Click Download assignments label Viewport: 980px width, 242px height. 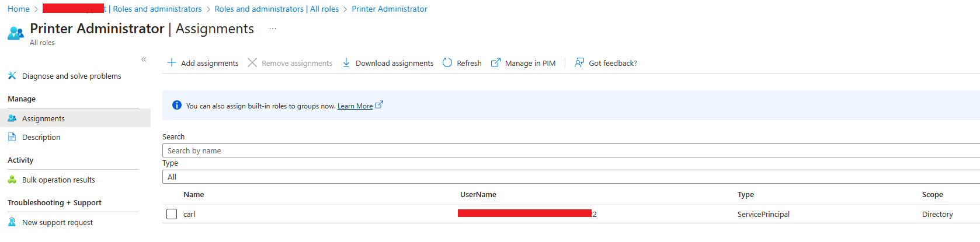[x=395, y=63]
